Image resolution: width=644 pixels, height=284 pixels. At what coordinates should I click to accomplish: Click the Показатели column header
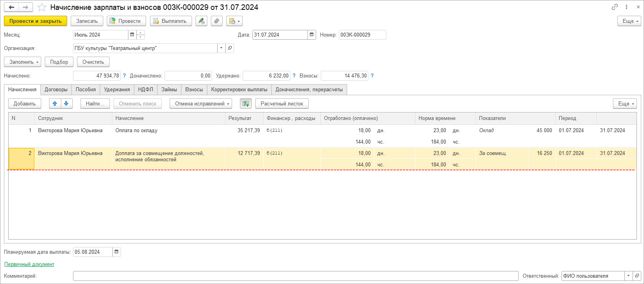point(515,118)
